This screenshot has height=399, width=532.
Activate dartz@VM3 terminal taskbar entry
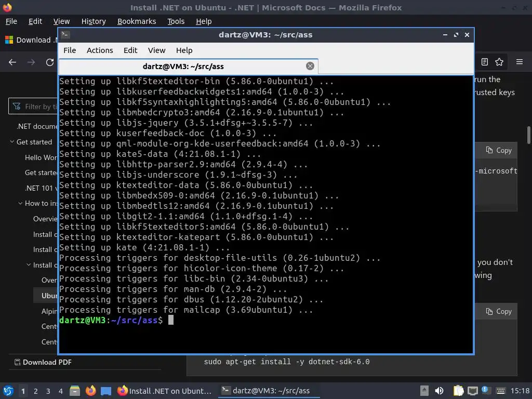click(268, 391)
